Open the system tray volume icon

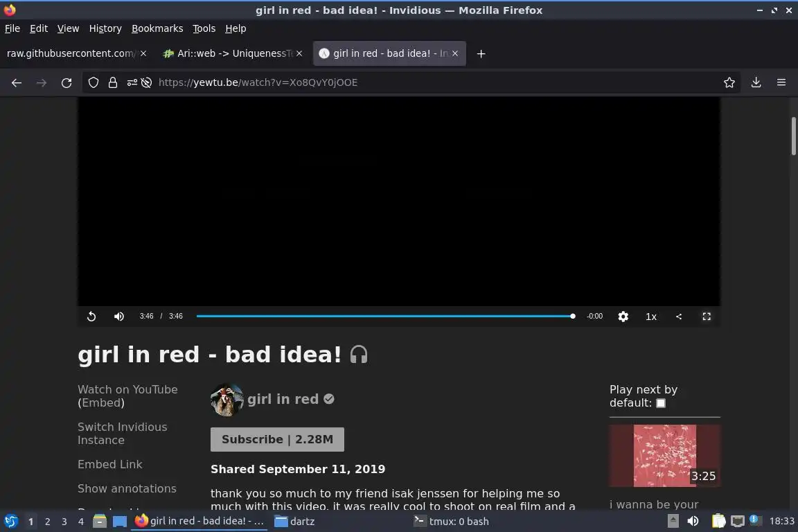[693, 522]
